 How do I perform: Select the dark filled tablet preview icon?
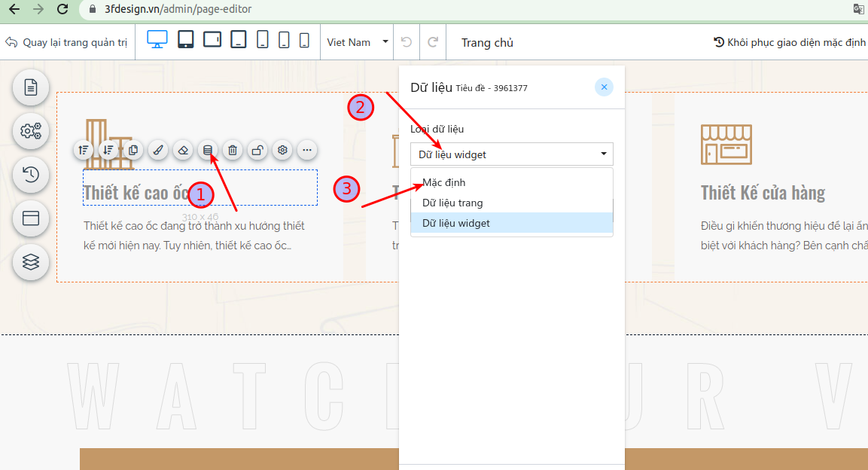pyautogui.click(x=185, y=39)
